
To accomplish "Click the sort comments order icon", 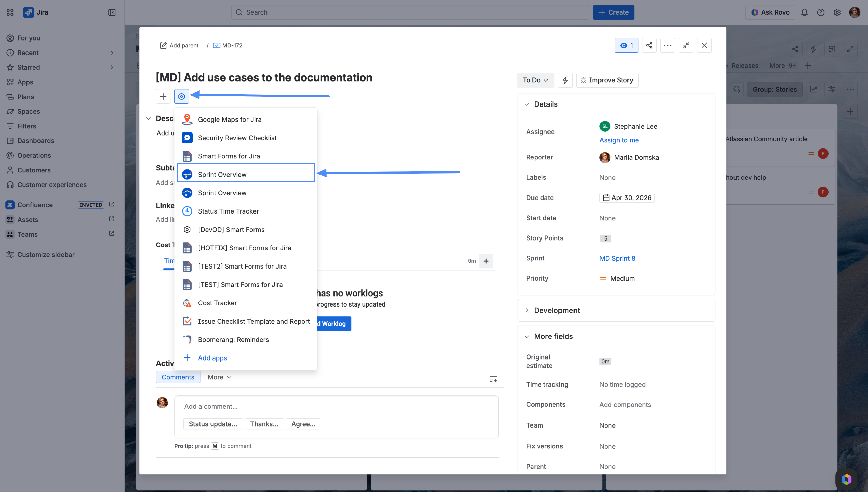I will point(493,379).
